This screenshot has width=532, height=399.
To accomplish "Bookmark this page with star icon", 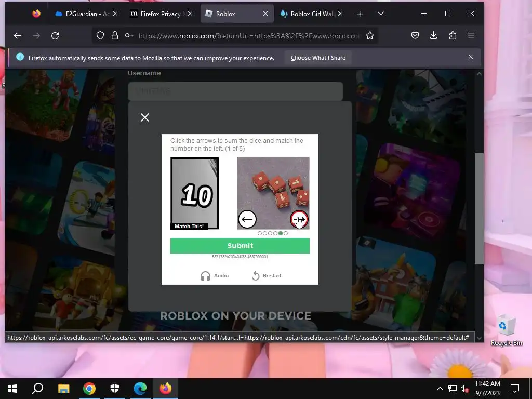I will pos(370,36).
